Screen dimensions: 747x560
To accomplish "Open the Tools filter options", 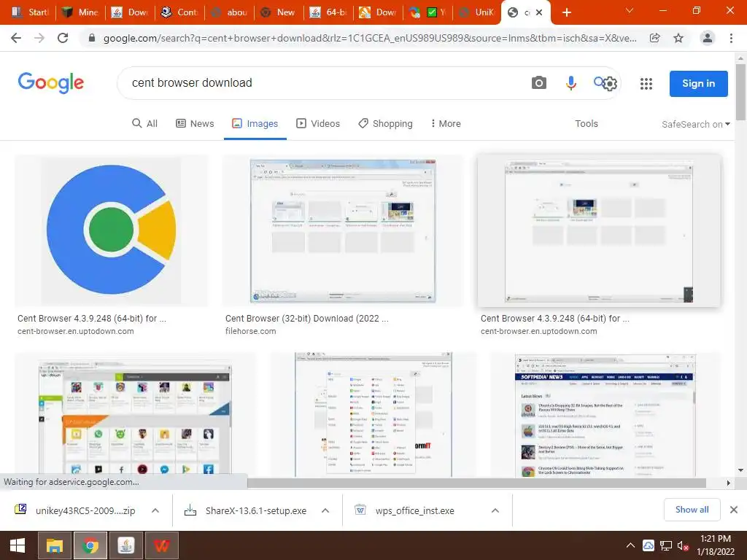I will (586, 124).
